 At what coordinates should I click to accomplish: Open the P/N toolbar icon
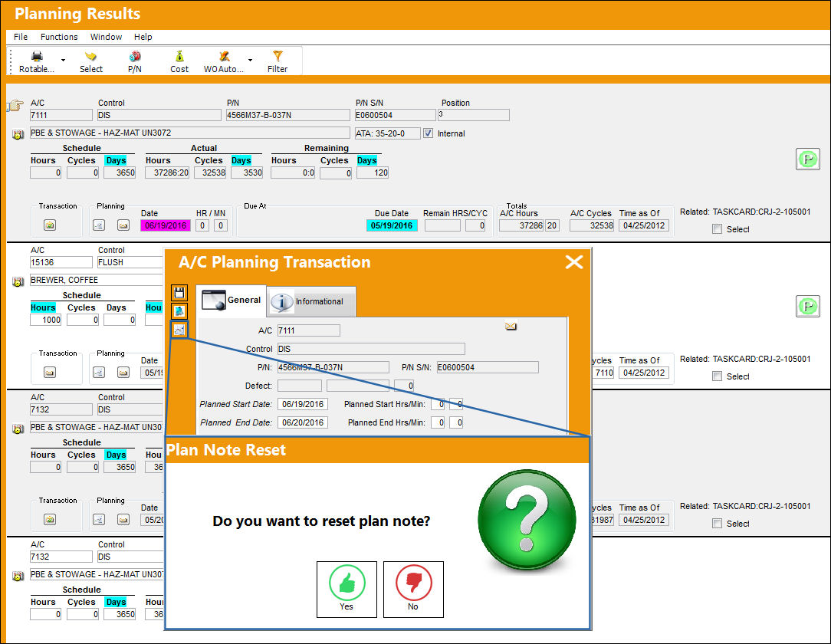click(x=135, y=56)
